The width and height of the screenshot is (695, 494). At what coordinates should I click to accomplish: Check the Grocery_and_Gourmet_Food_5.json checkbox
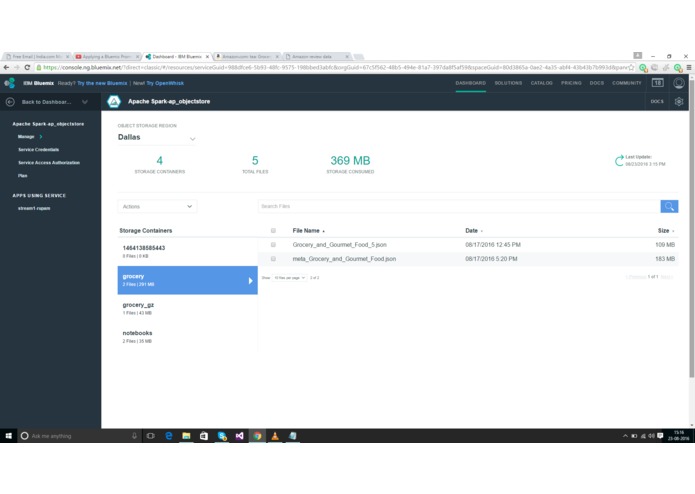click(x=273, y=245)
